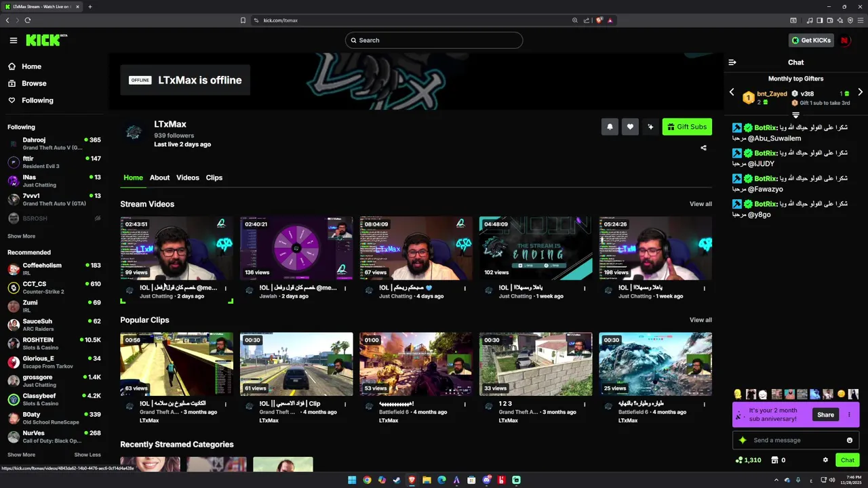Reload the page in the browser
This screenshot has width=868, height=488.
click(28, 20)
